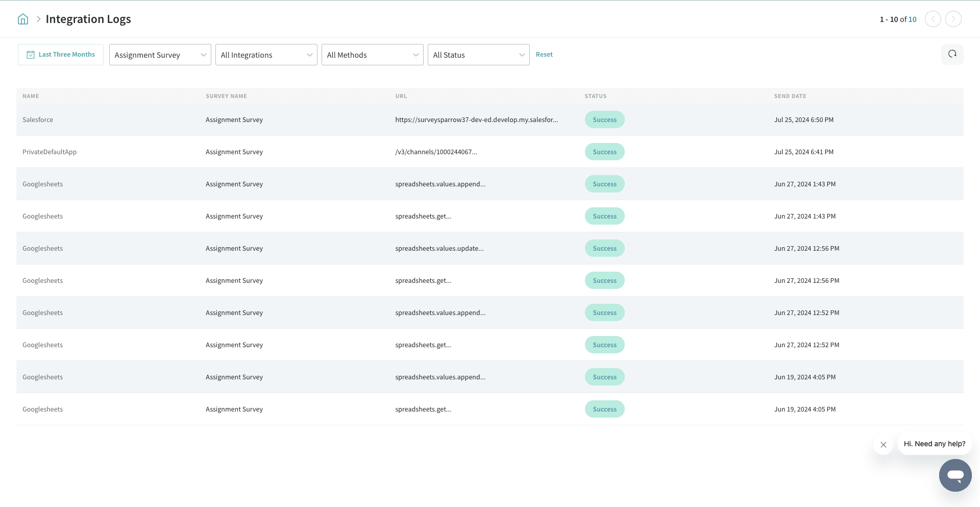Click the spreadsheets.values.update URL entry
The height and width of the screenshot is (507, 980).
tap(439, 249)
